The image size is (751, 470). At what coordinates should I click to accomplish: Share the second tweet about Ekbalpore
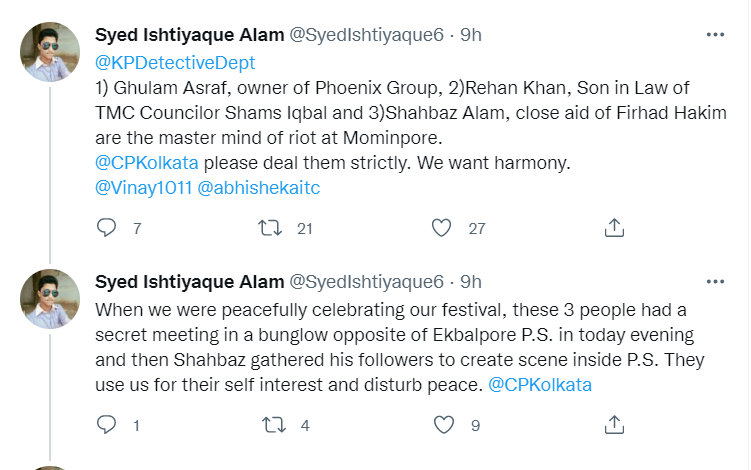tap(615, 425)
